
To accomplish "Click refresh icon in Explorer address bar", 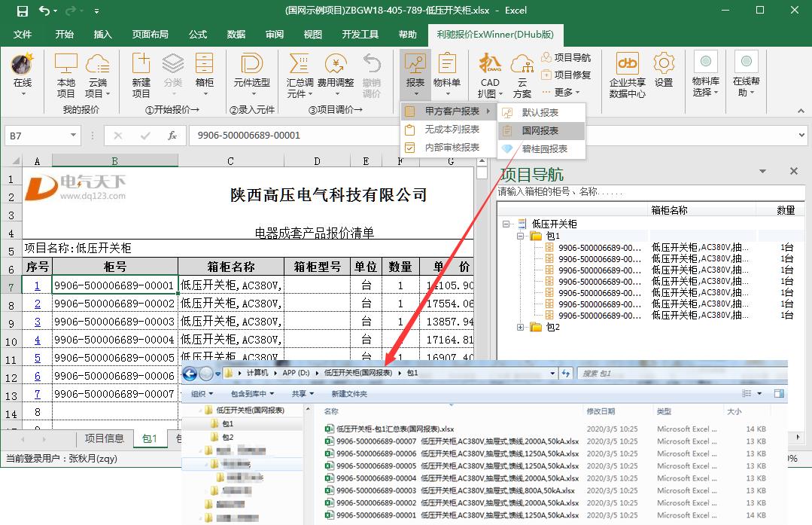I will click(565, 373).
